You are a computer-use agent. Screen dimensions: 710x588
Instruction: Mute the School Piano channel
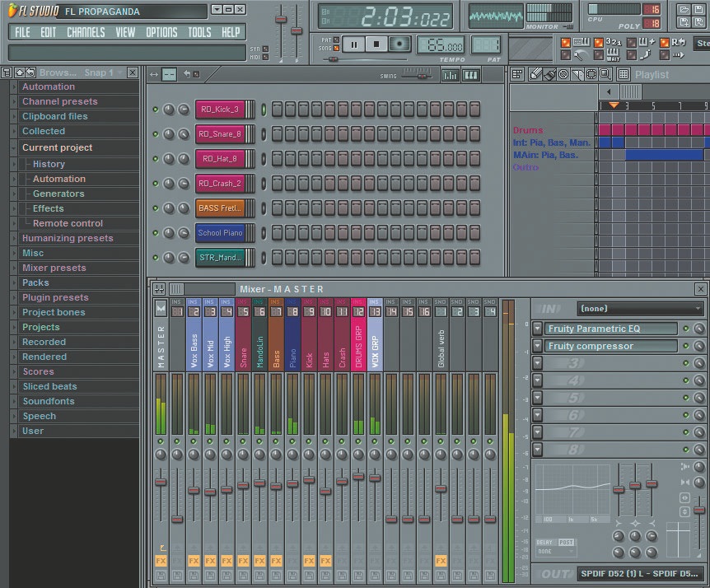(156, 233)
